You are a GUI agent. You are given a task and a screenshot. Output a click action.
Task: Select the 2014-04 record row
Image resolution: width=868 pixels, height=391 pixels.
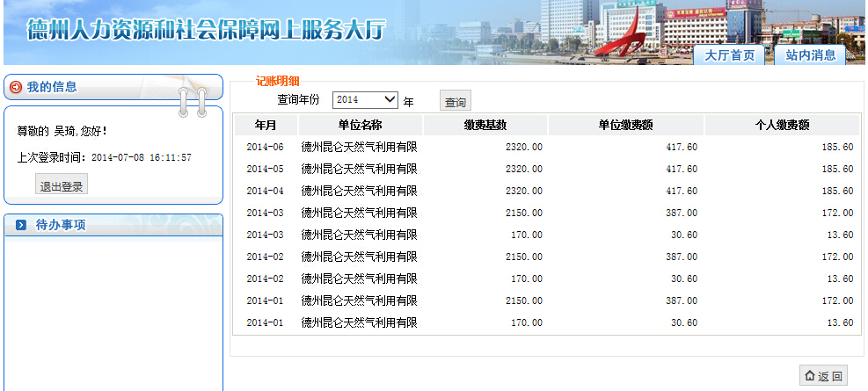545,191
